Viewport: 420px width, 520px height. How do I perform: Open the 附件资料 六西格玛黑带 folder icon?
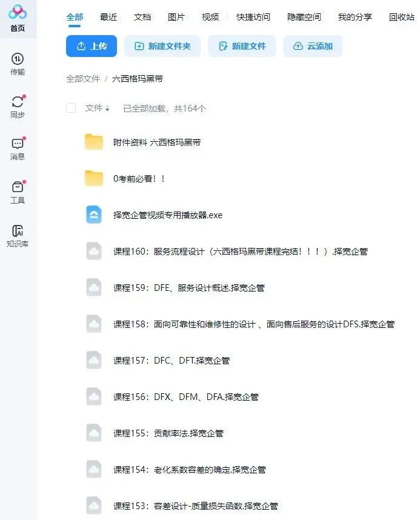click(x=94, y=142)
